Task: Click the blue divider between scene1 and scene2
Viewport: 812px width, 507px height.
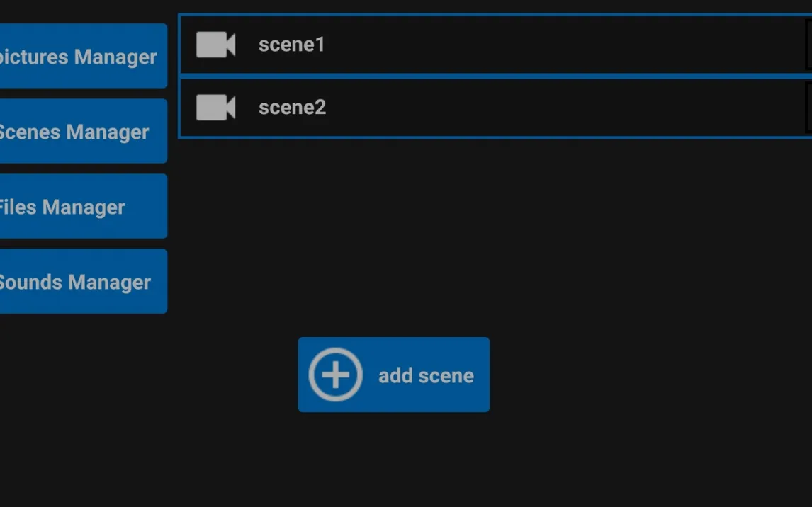Action: 495,76
